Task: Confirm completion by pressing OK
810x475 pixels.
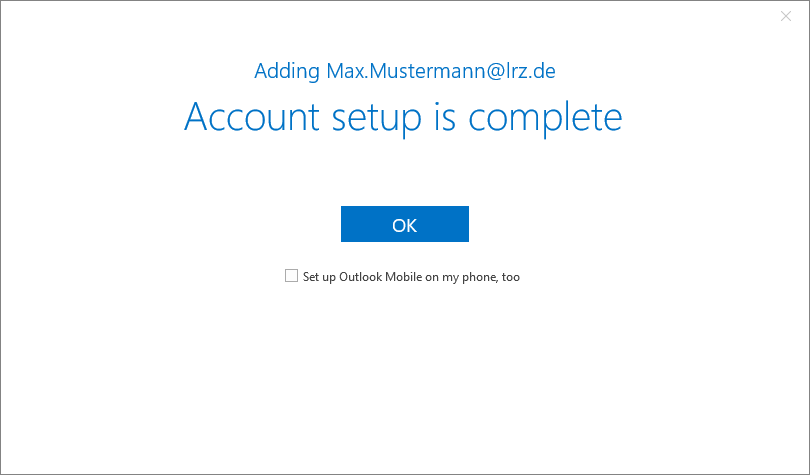Action: click(x=404, y=225)
